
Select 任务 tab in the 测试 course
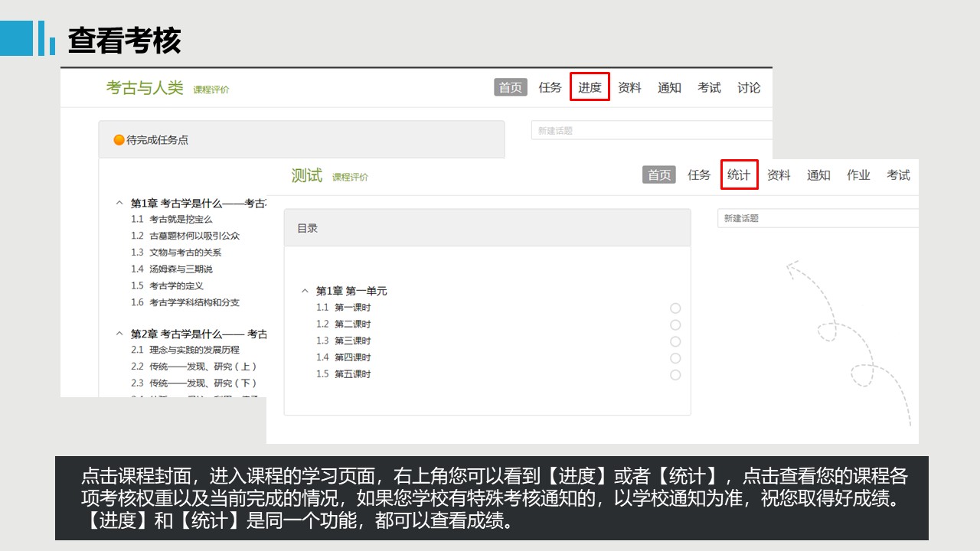coord(699,175)
